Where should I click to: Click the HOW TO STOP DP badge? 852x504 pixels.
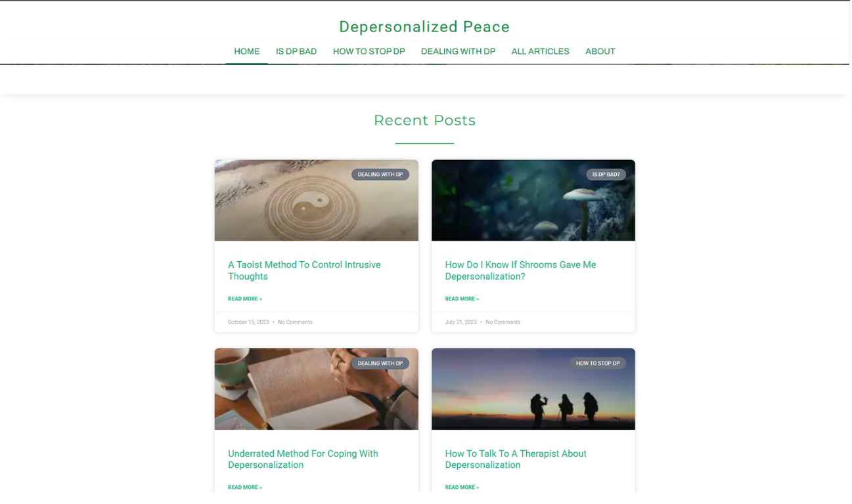(x=598, y=364)
